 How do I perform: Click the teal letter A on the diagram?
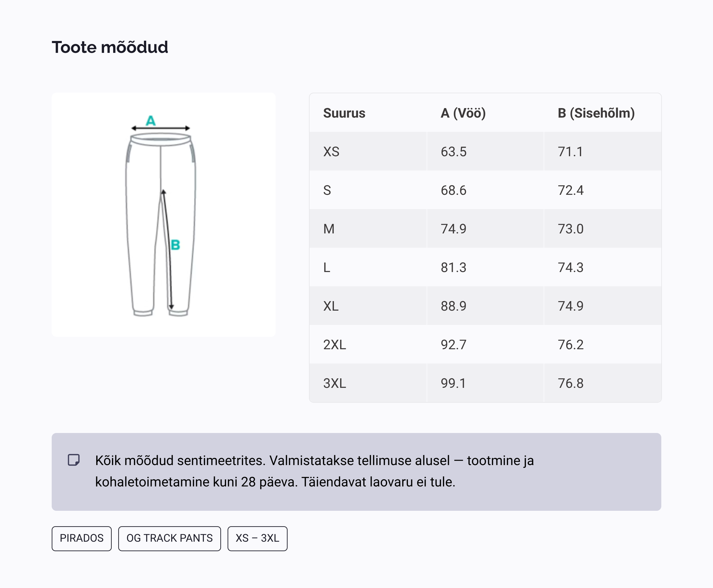click(x=150, y=121)
